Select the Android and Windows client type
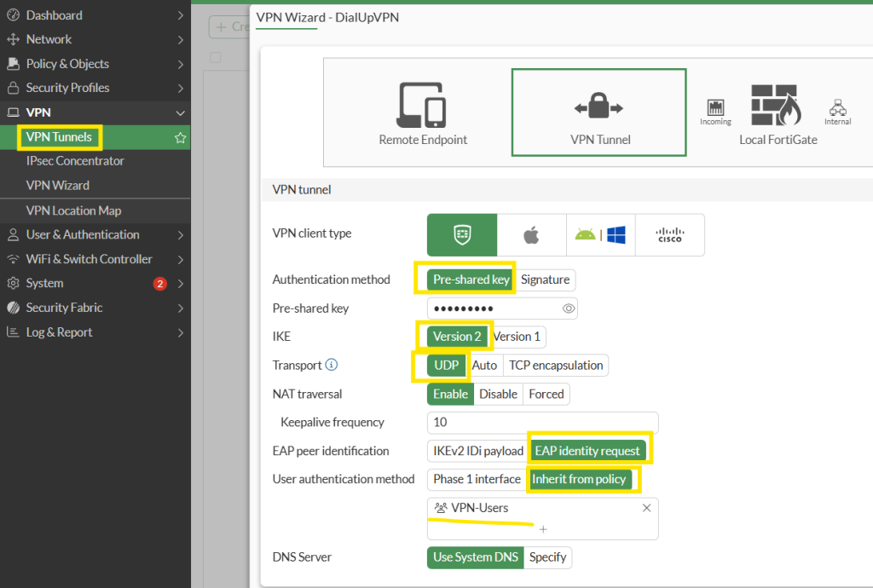Viewport: 873px width, 588px height. point(601,234)
